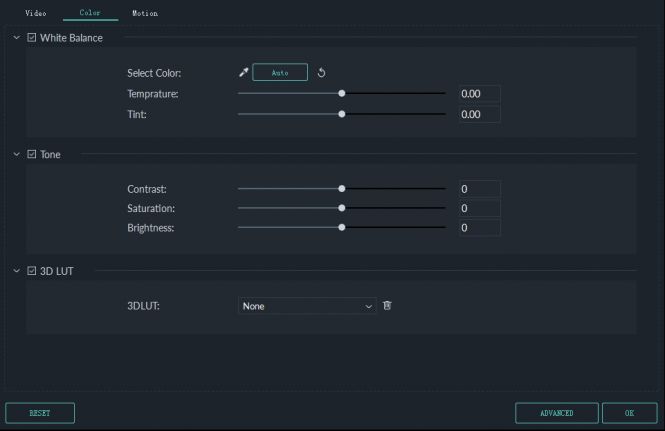665x431 pixels.
Task: Click the "Contrast:" label
Action: tap(147, 189)
